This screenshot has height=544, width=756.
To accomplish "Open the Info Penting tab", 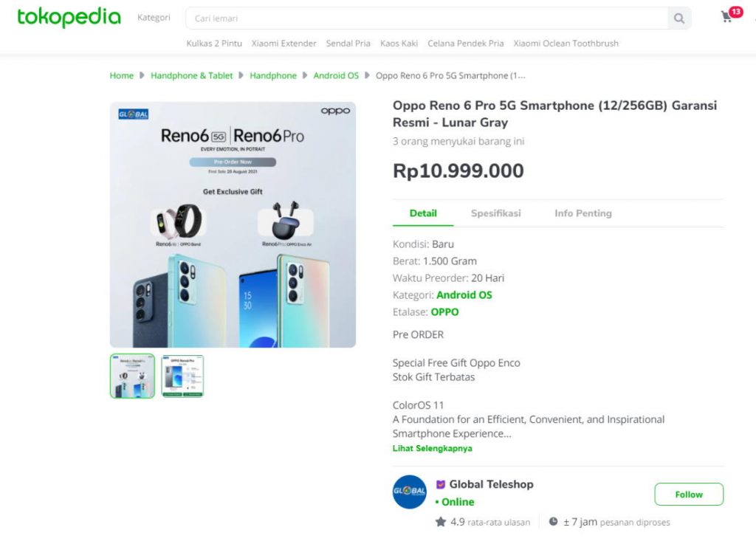I will [583, 213].
